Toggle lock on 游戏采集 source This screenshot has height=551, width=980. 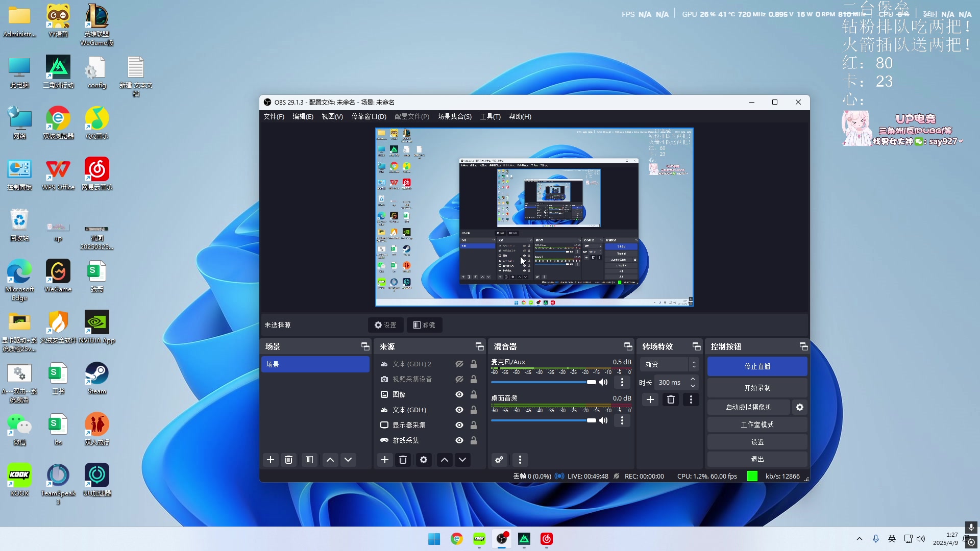click(x=474, y=440)
